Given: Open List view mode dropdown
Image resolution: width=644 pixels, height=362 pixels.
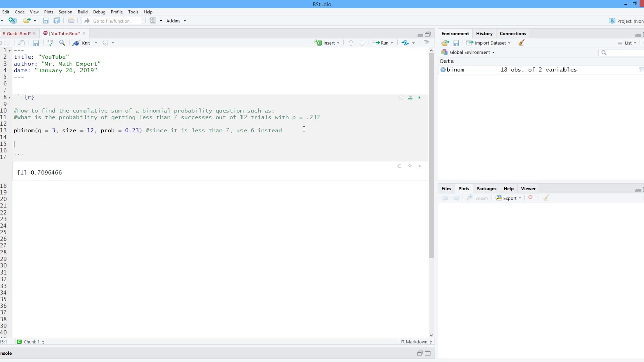Looking at the screenshot, I should point(627,43).
